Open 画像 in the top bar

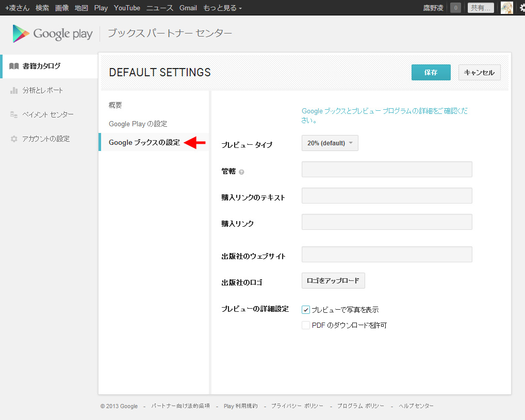62,8
